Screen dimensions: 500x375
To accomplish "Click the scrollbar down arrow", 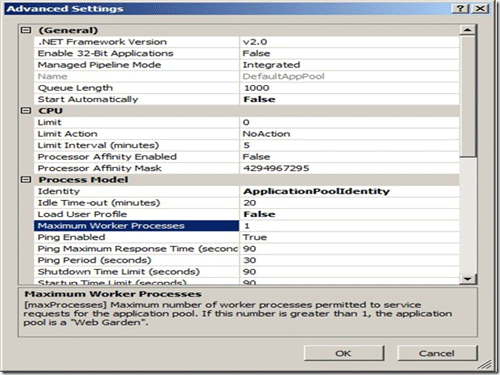I will [x=468, y=279].
